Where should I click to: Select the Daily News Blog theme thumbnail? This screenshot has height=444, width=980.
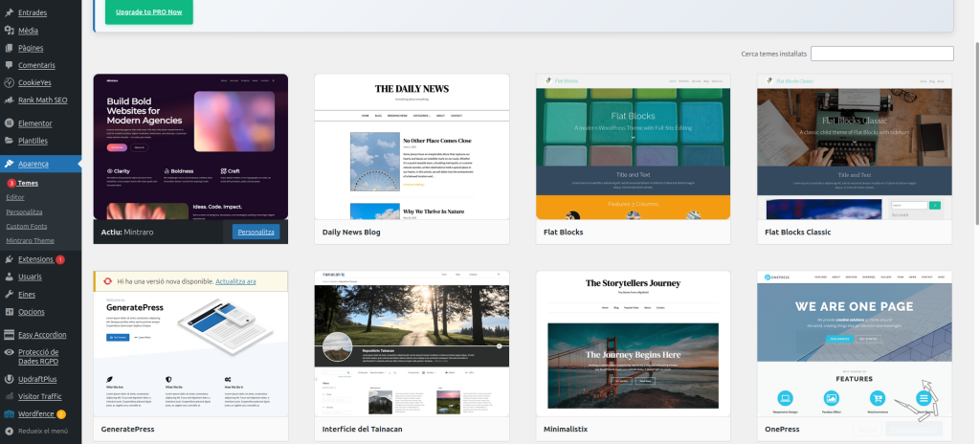pos(412,147)
